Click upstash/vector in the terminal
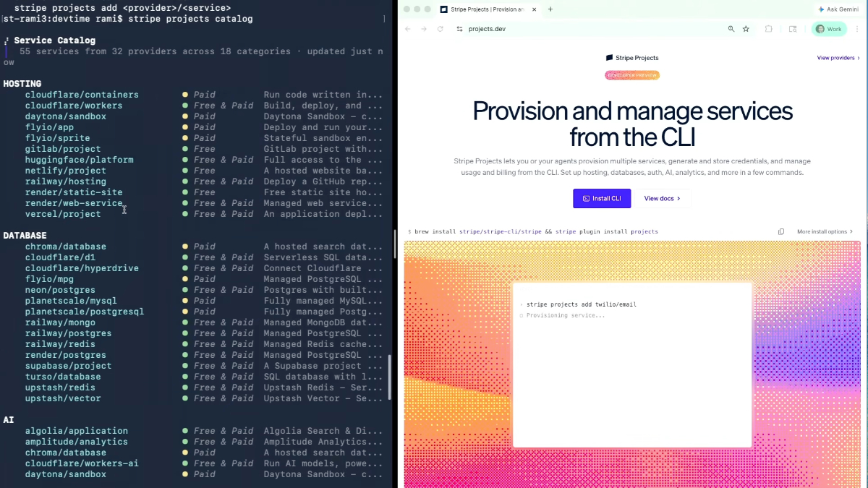868x488 pixels. pos(63,398)
